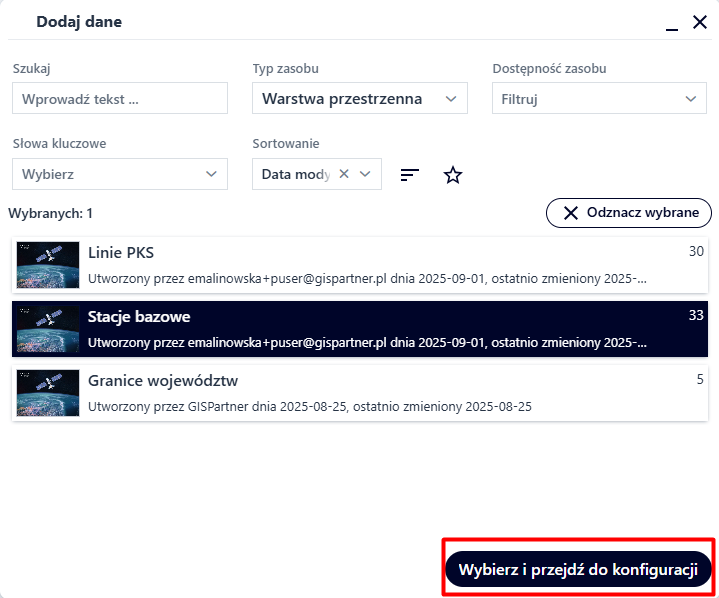Click the Szukaj search text field
This screenshot has height=598, width=719.
pos(120,98)
